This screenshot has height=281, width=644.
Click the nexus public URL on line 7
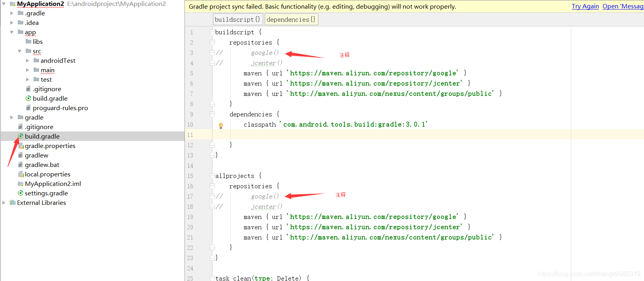point(391,94)
